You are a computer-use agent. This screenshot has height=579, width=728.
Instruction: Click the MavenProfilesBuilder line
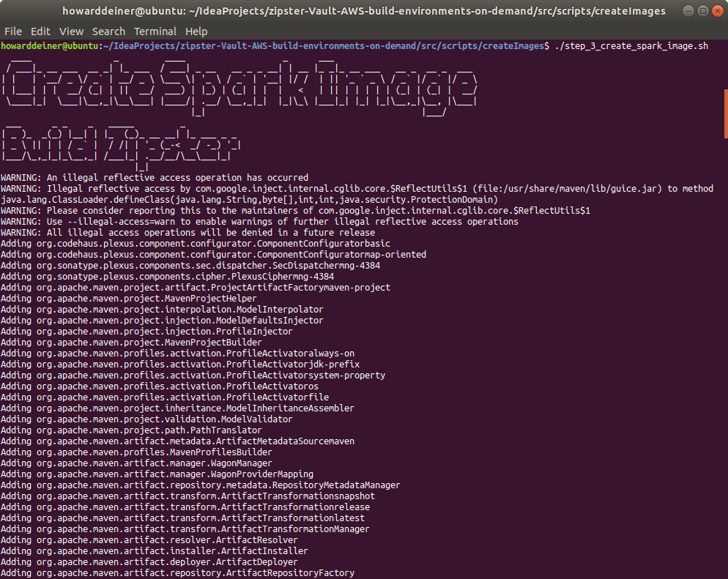coord(136,452)
